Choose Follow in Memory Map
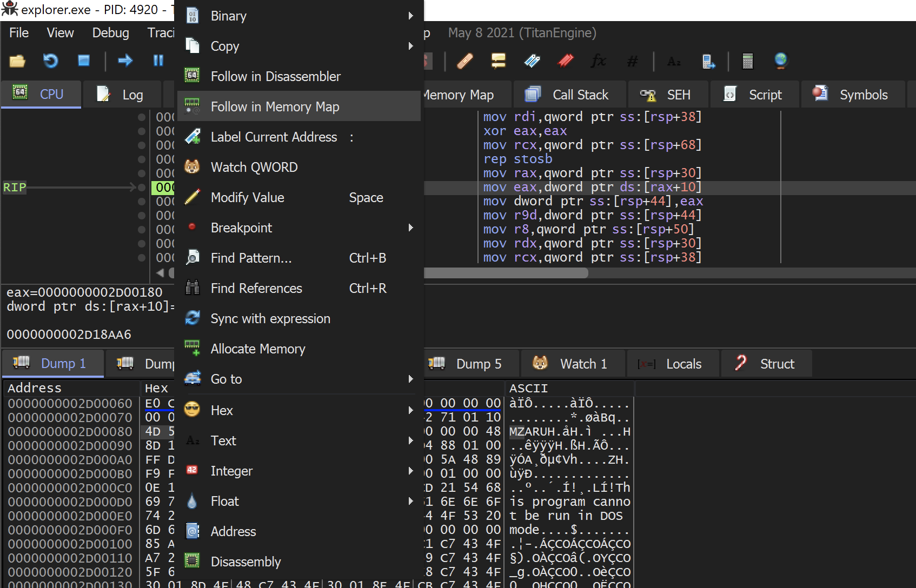Viewport: 916px width, 588px height. pos(299,107)
